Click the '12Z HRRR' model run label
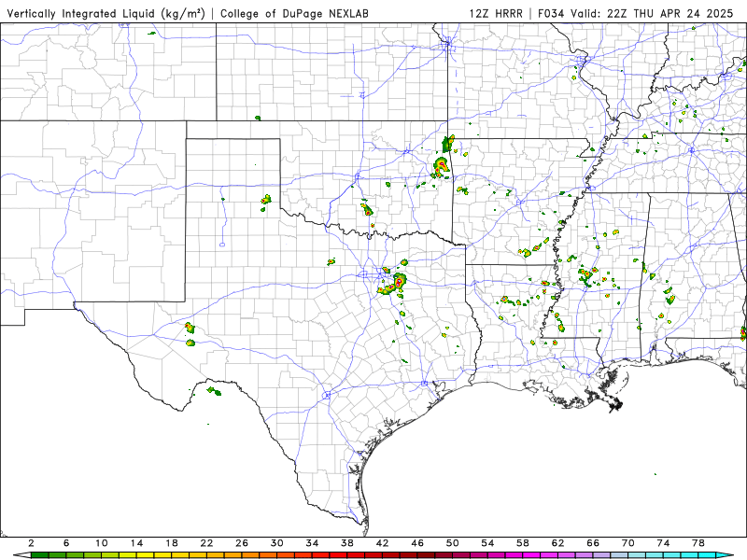Screen dimensions: 747x560 (x=496, y=13)
